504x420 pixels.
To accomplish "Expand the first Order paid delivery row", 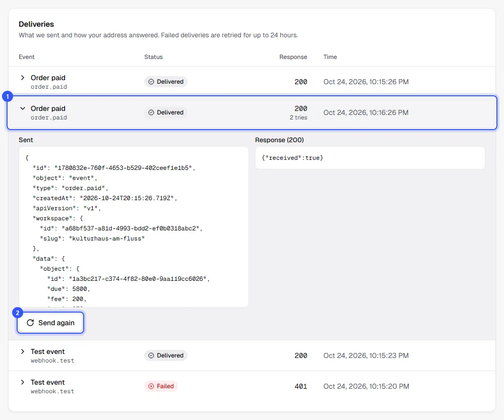I will click(23, 78).
